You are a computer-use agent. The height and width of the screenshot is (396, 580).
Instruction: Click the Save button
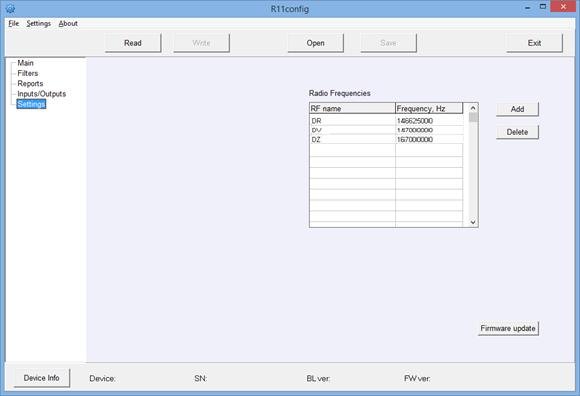tap(388, 43)
